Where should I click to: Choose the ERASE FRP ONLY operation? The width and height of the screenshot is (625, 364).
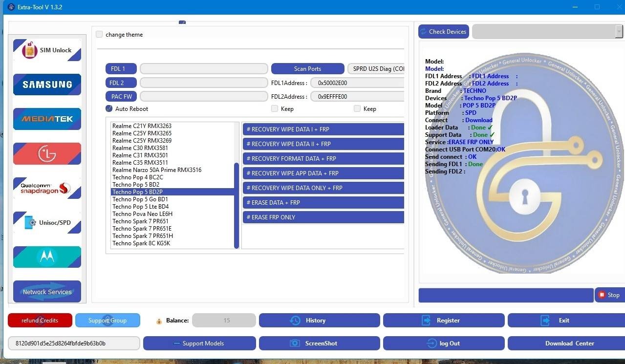(323, 217)
